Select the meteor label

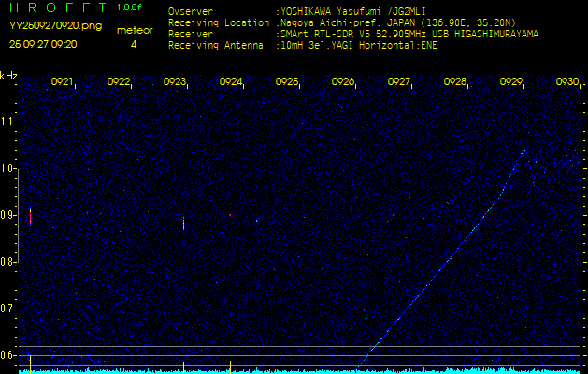coord(134,30)
